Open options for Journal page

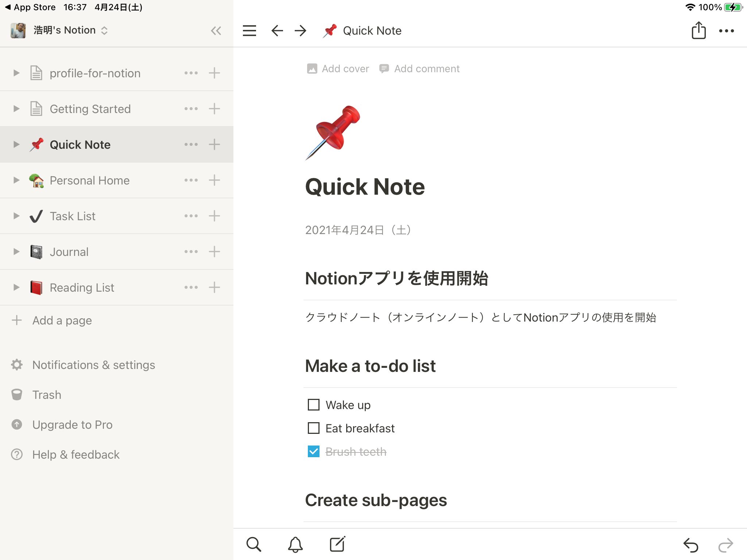pos(191,252)
